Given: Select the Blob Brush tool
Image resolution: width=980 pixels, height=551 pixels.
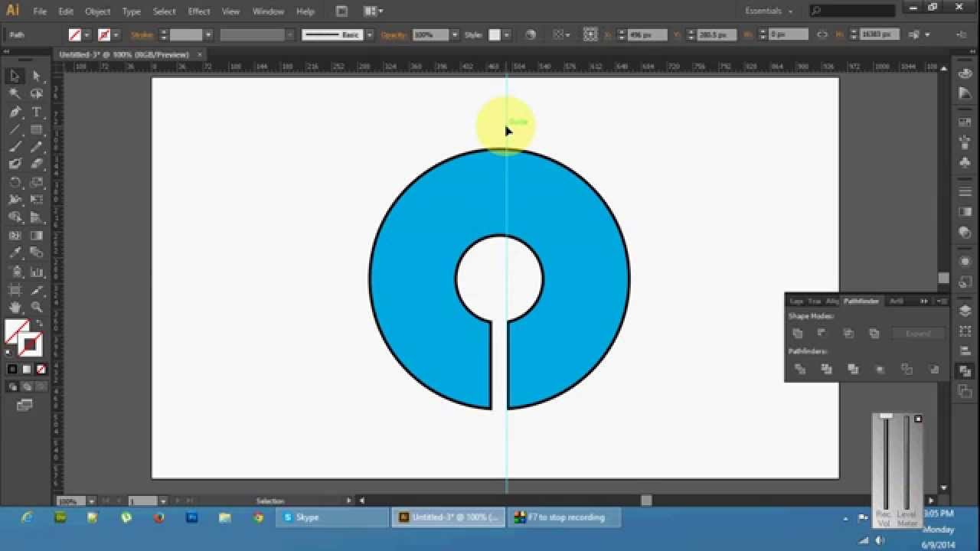Looking at the screenshot, I should pos(15,164).
